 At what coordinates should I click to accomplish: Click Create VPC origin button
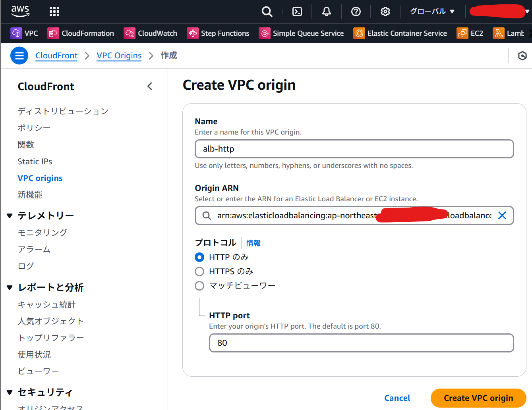tap(478, 398)
